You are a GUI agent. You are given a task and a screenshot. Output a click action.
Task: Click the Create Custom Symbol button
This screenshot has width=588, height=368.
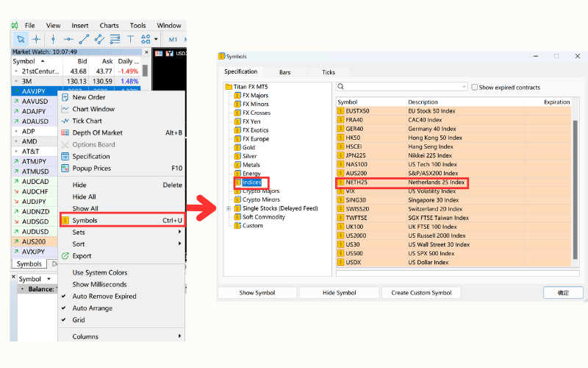click(x=421, y=293)
